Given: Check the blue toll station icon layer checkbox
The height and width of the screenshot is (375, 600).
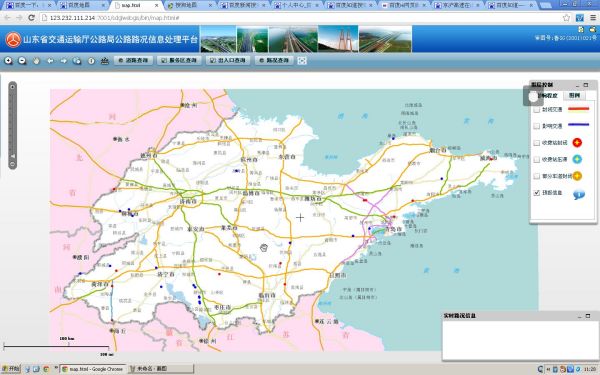Looking at the screenshot, I should pyautogui.click(x=536, y=159).
